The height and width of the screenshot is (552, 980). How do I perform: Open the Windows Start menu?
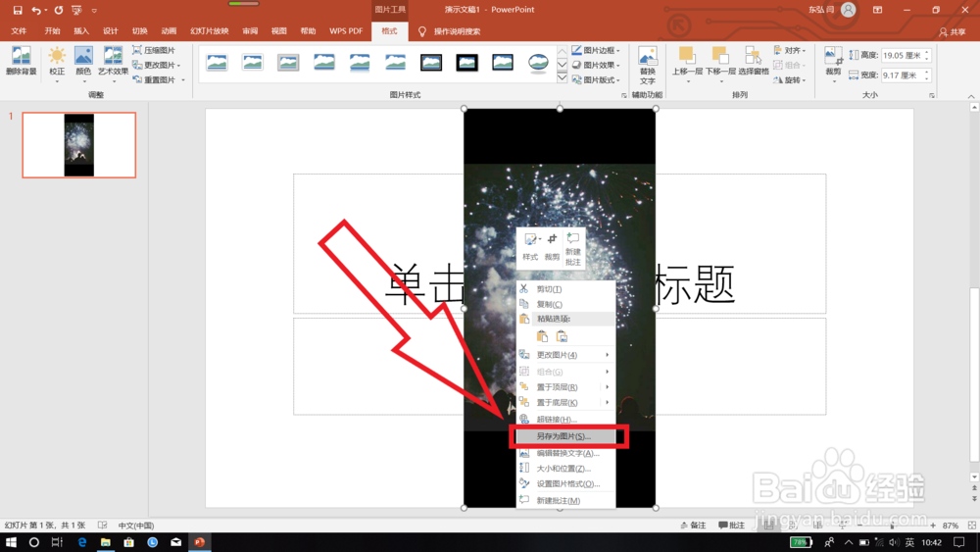click(11, 542)
